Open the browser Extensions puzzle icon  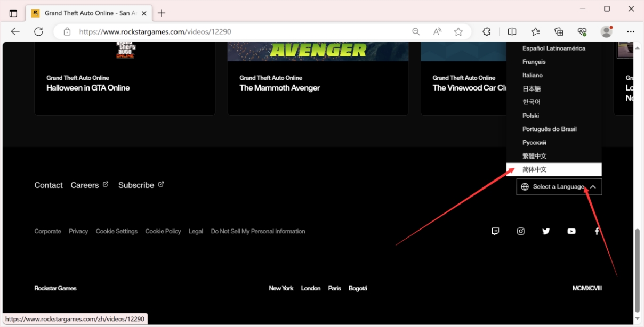pos(486,31)
